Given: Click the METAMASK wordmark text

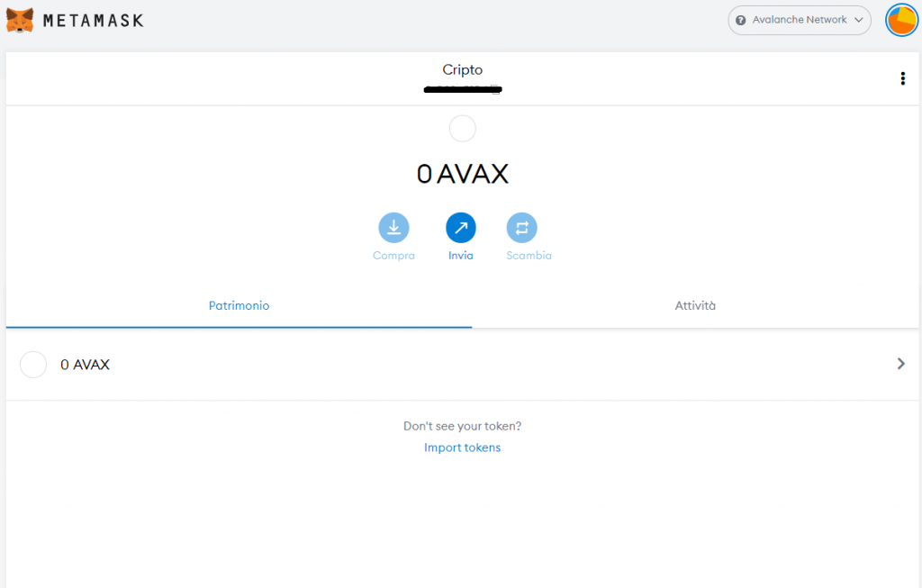Looking at the screenshot, I should point(94,21).
